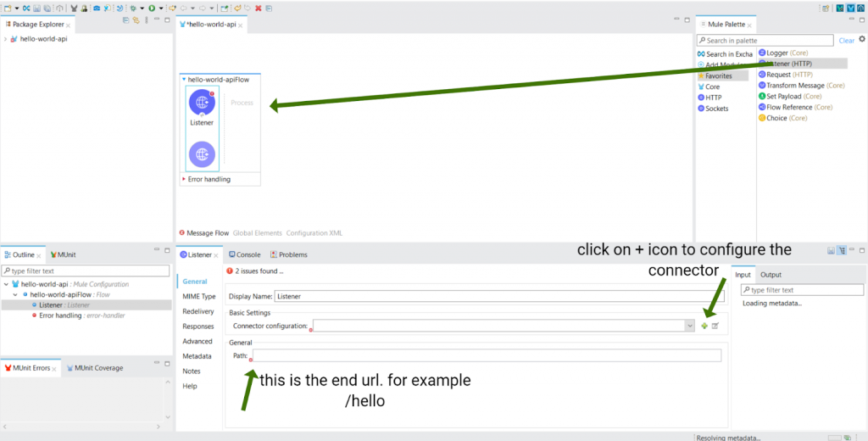Click the Save All toolbar icon
The height and width of the screenshot is (441, 868).
point(47,8)
